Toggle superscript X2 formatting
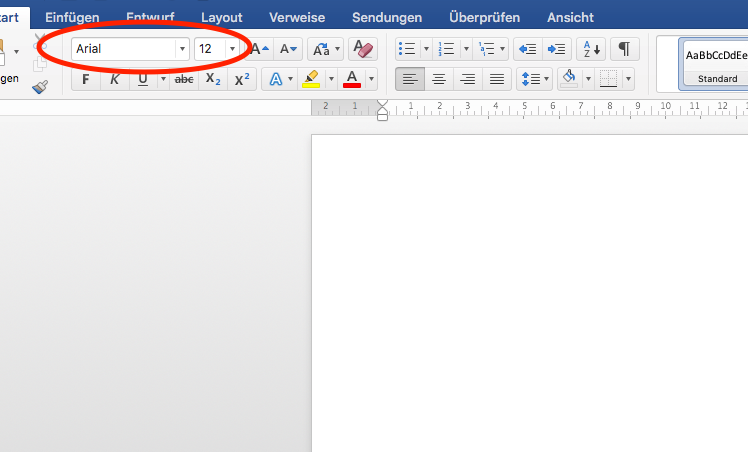Viewport: 748px width, 452px height. point(242,79)
